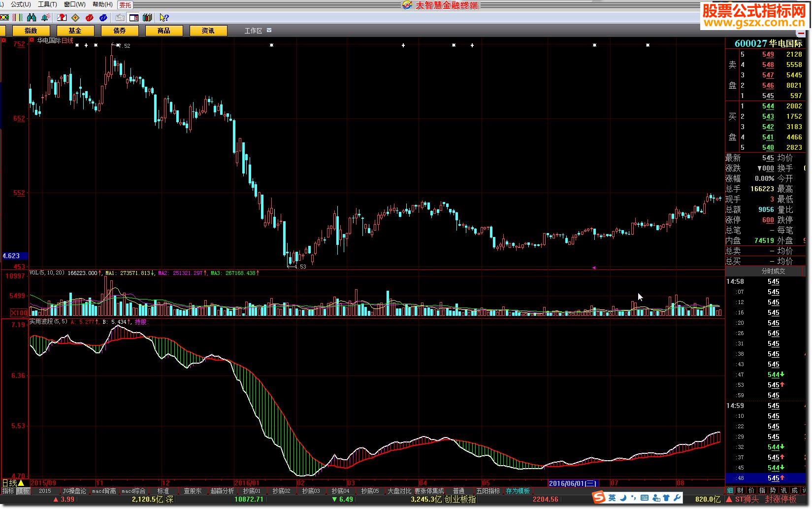
Task: Expand the 工作区 workspace dropdown
Action: click(269, 31)
